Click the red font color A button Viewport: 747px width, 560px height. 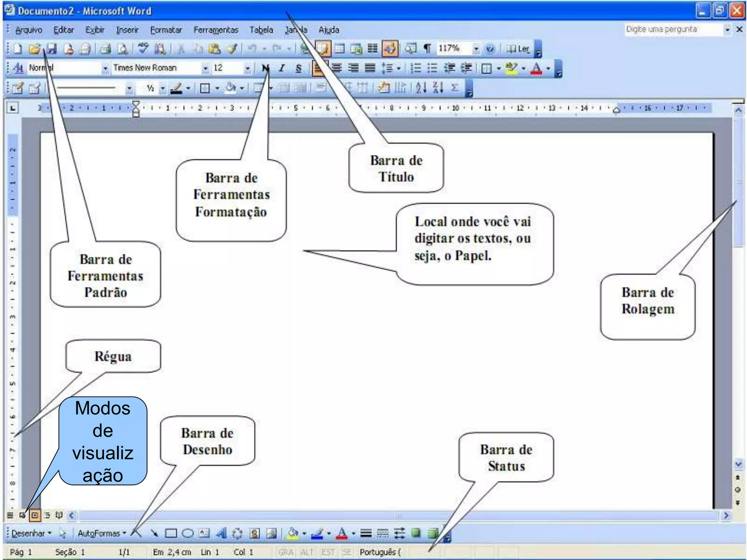point(536,68)
